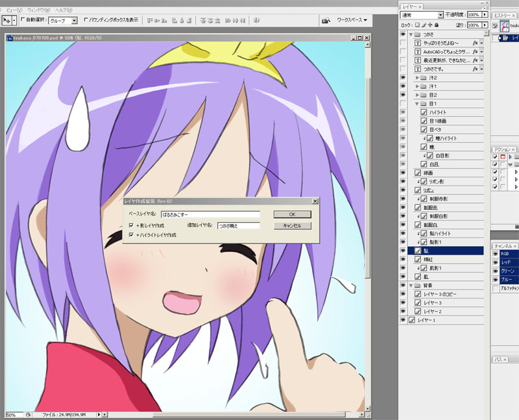Show the つかさです。 text layer
This screenshot has height=420, width=519.
coord(403,69)
